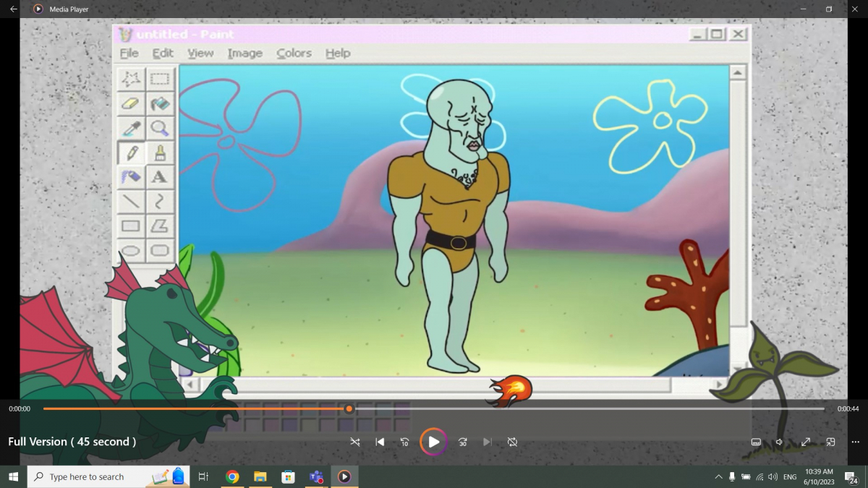Select the Airbrush spray tool in Paint
The image size is (868, 488).
(131, 177)
